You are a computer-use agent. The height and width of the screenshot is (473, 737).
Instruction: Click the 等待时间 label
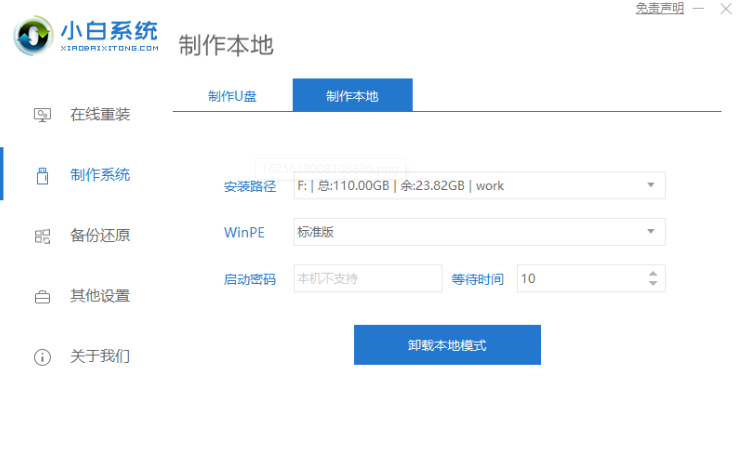(478, 279)
